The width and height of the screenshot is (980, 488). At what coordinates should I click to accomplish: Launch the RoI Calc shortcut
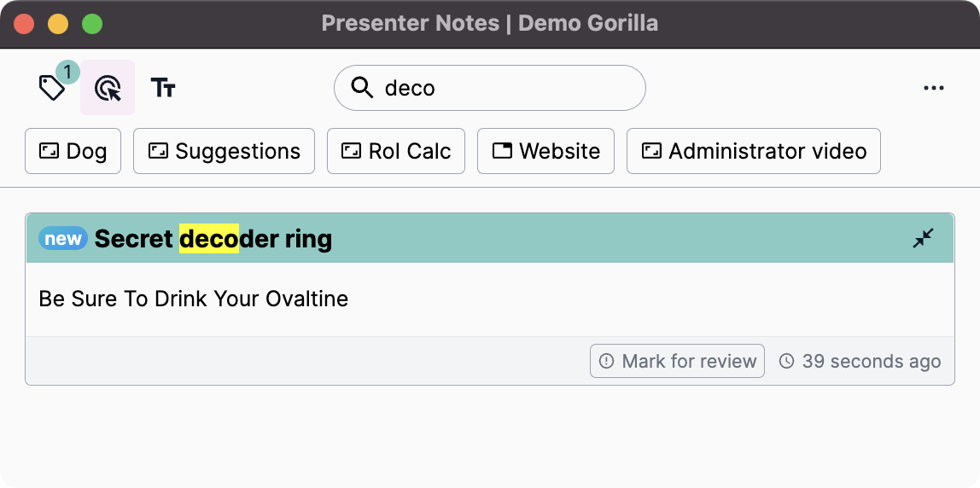coord(396,151)
